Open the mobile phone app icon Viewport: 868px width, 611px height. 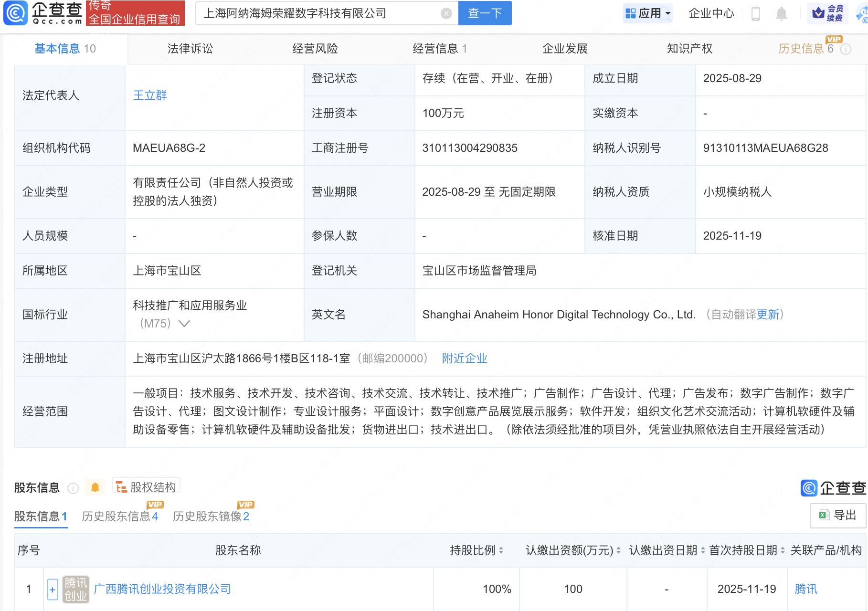pos(755,14)
